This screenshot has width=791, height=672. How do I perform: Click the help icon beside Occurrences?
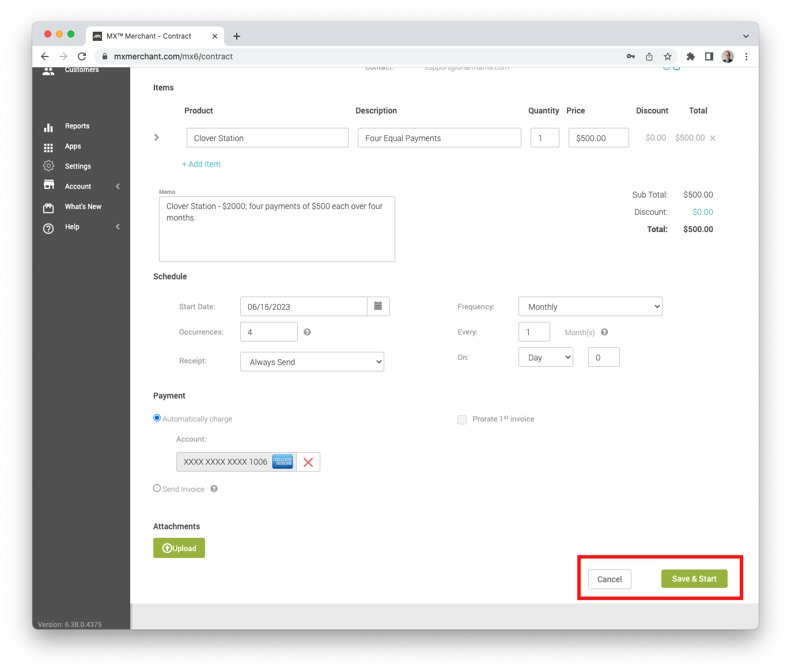307,332
